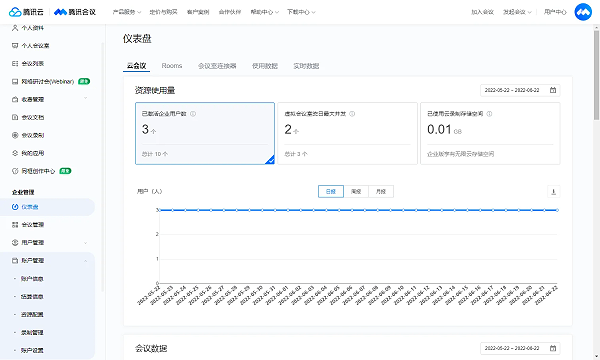Expand the 下载中心 dropdown menu
This screenshot has width=600, height=360.
301,12
